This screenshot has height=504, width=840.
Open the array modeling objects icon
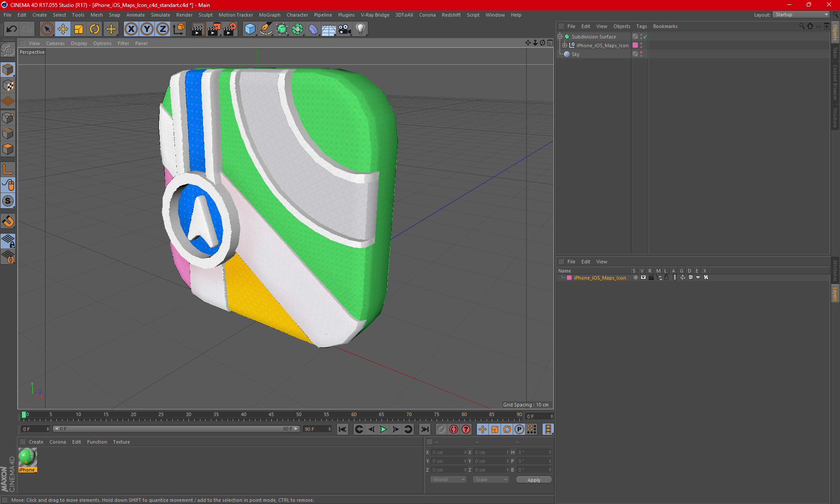(297, 29)
